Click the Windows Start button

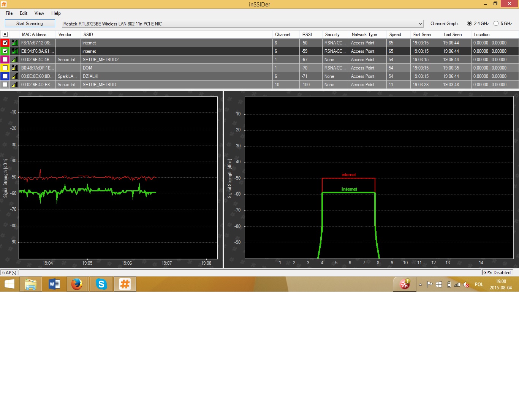[x=9, y=284]
